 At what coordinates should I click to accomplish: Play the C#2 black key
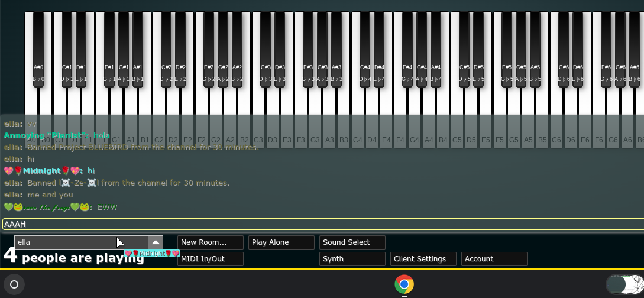pos(166,49)
